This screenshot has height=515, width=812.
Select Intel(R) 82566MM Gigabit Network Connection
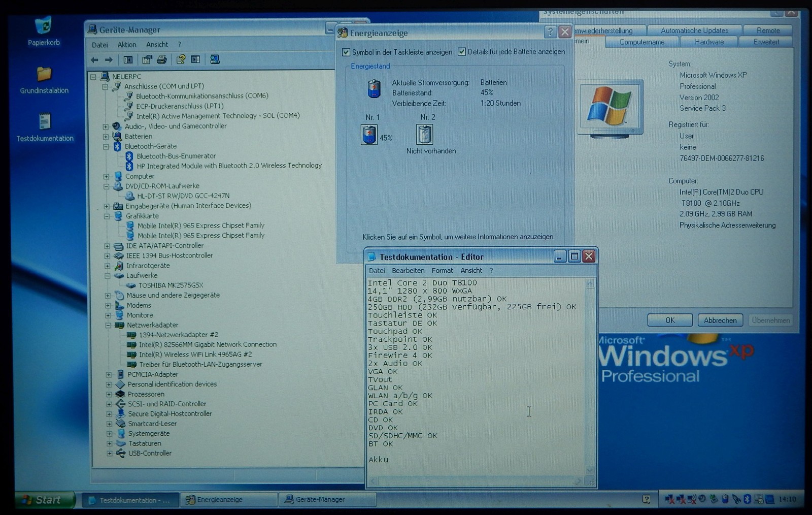208,345
